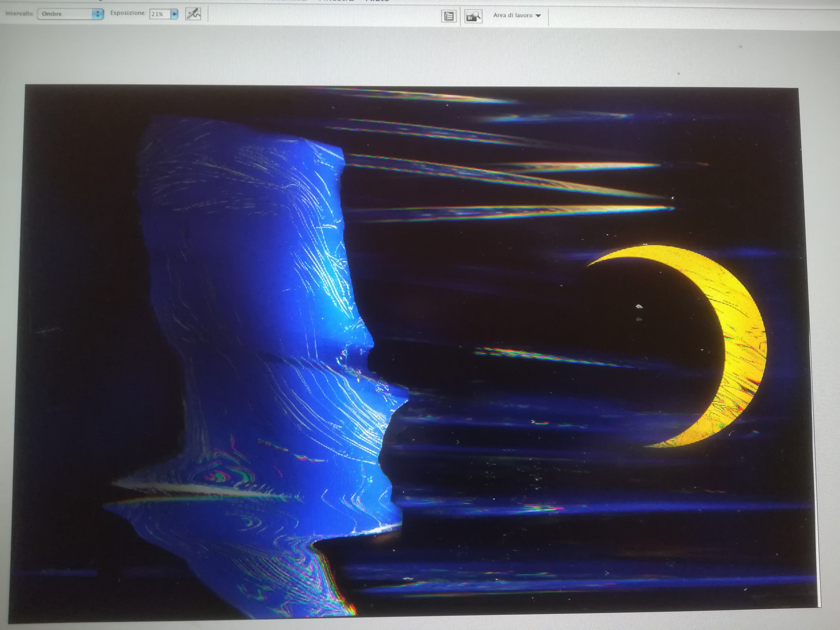Click the Esposizione label text
Image resolution: width=840 pixels, height=630 pixels.
pos(128,13)
